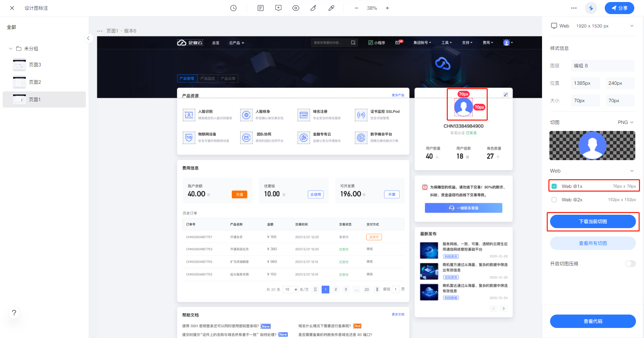Click the selected user avatar layer

pyautogui.click(x=464, y=107)
